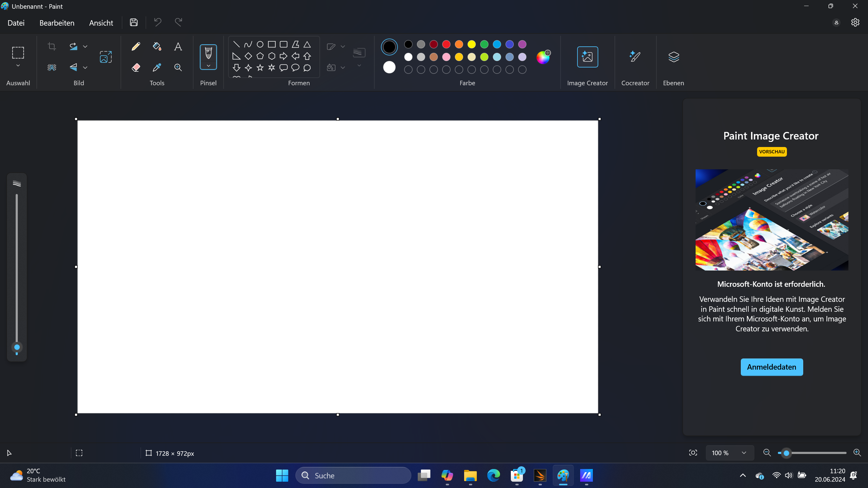Viewport: 868px width, 488px height.
Task: Select the Magnifier tool
Action: (x=178, y=67)
